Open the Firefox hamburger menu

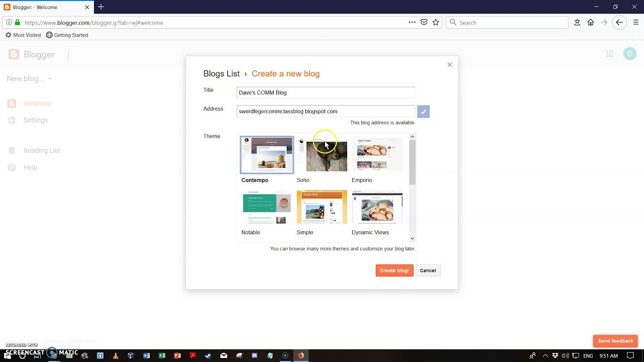pos(636,22)
